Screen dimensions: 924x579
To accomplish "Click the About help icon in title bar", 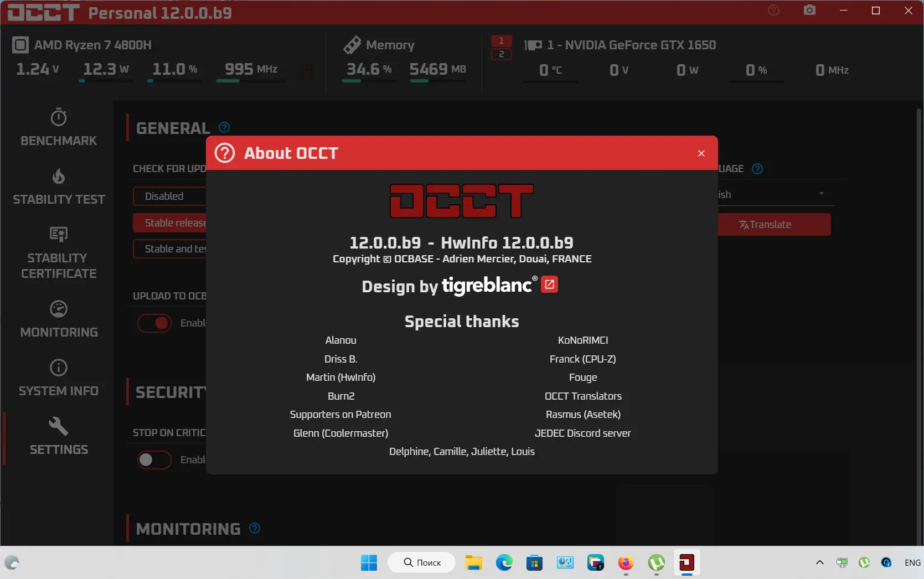I will 774,11.
